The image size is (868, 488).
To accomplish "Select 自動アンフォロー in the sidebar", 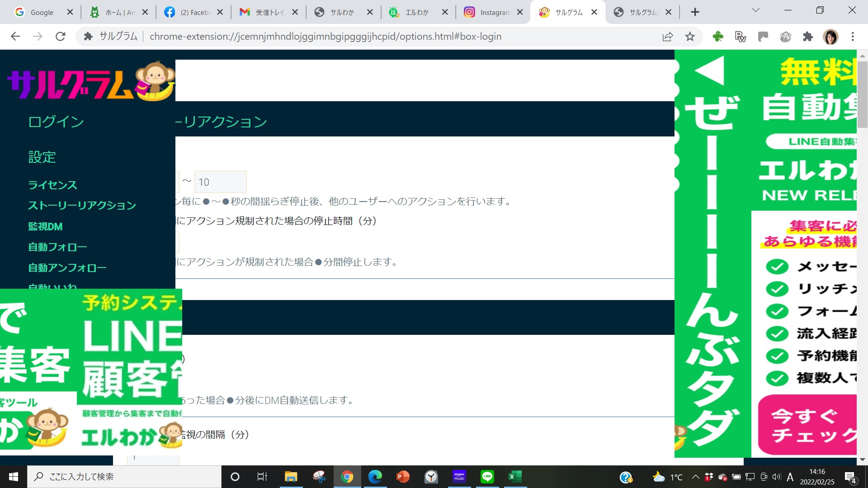I will click(67, 268).
